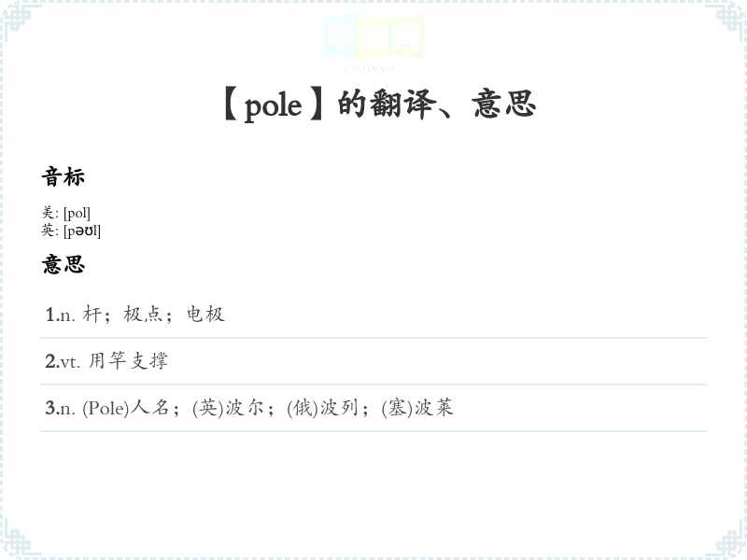Image resolution: width=747 pixels, height=560 pixels.
Task: Click the number 1 entry marker
Action: pyautogui.click(x=50, y=315)
